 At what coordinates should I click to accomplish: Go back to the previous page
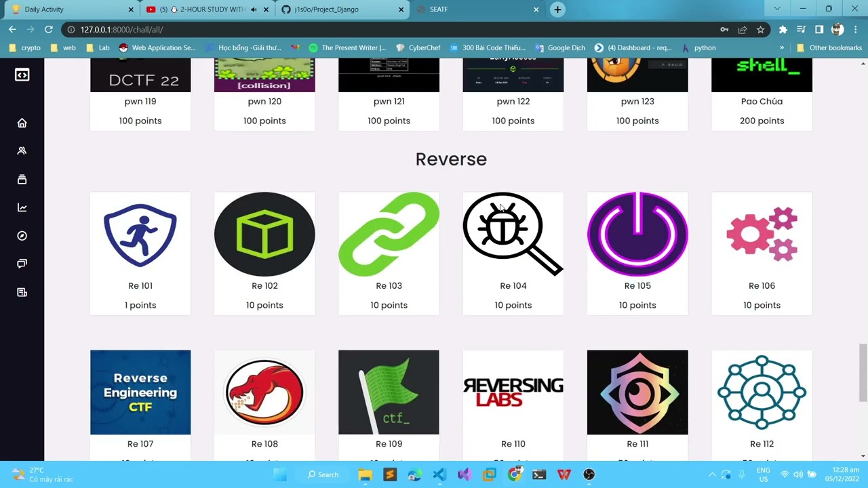(x=12, y=29)
